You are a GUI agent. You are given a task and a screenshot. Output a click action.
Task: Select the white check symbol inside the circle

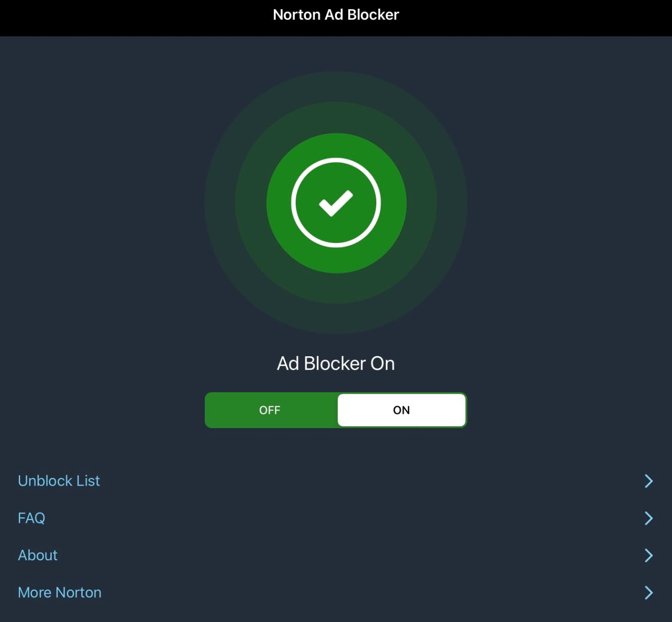(x=336, y=204)
